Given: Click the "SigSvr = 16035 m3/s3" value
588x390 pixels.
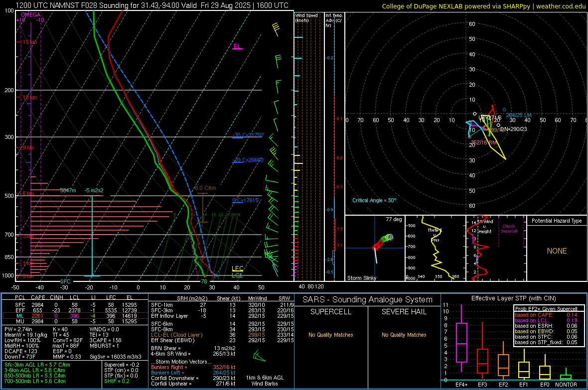Looking at the screenshot, I should click(x=116, y=357).
